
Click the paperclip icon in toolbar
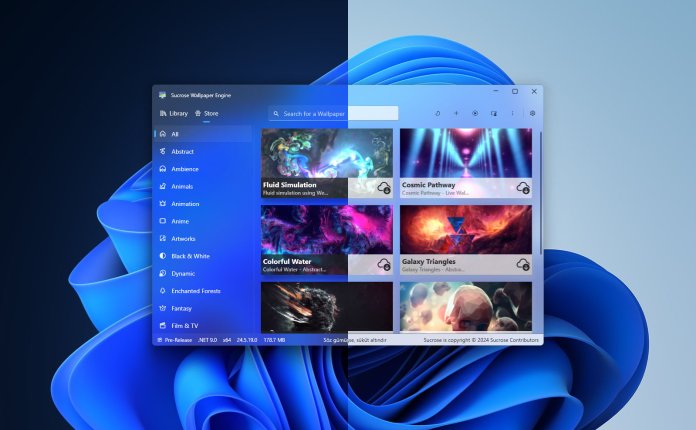437,113
